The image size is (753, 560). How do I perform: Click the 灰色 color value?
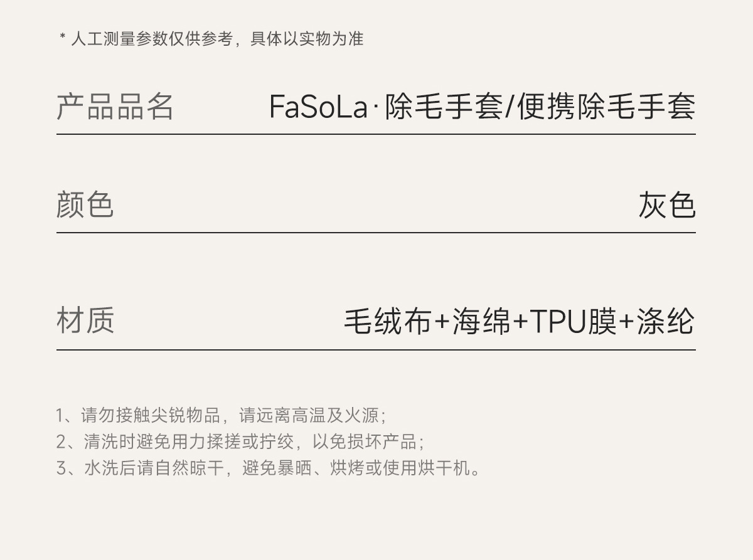666,205
